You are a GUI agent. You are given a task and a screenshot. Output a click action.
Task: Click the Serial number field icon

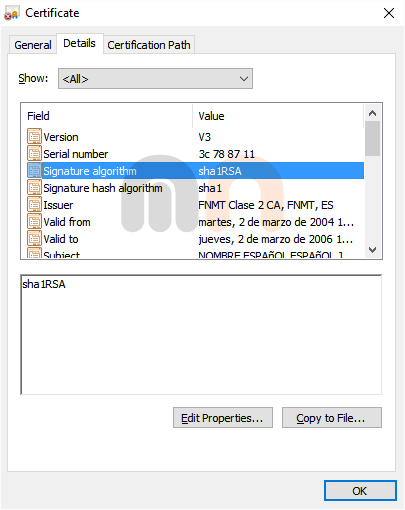(x=34, y=154)
